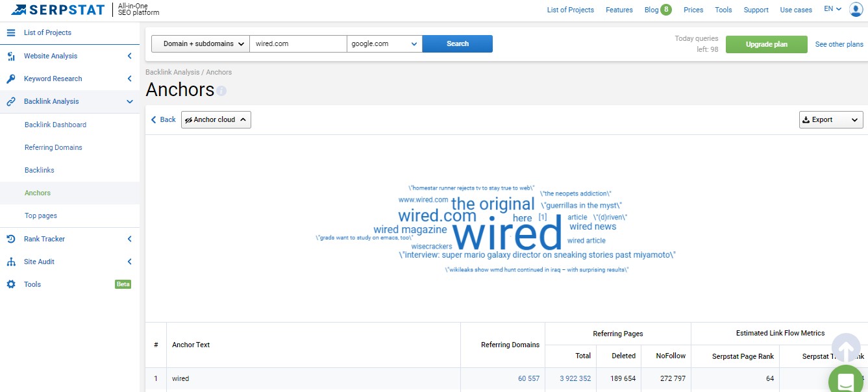Open Support in top navigation
The image size is (868, 392).
point(756,10)
